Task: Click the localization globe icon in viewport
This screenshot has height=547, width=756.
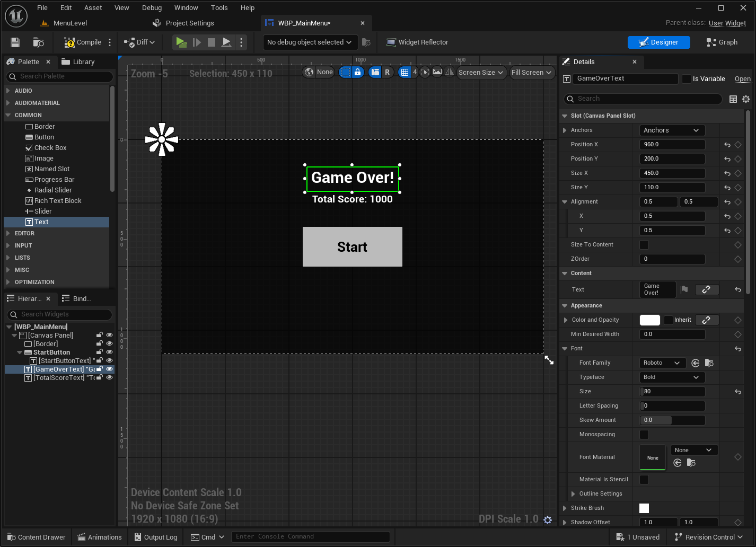Action: click(310, 72)
